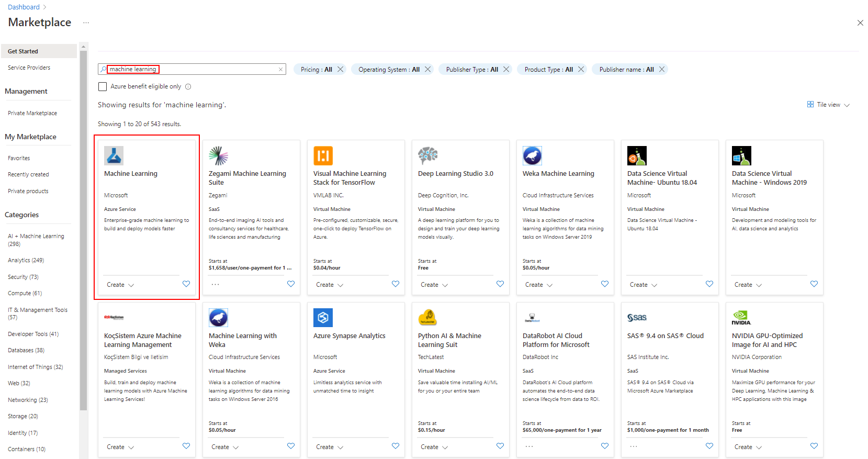Open Recently created in sidebar

pos(28,174)
